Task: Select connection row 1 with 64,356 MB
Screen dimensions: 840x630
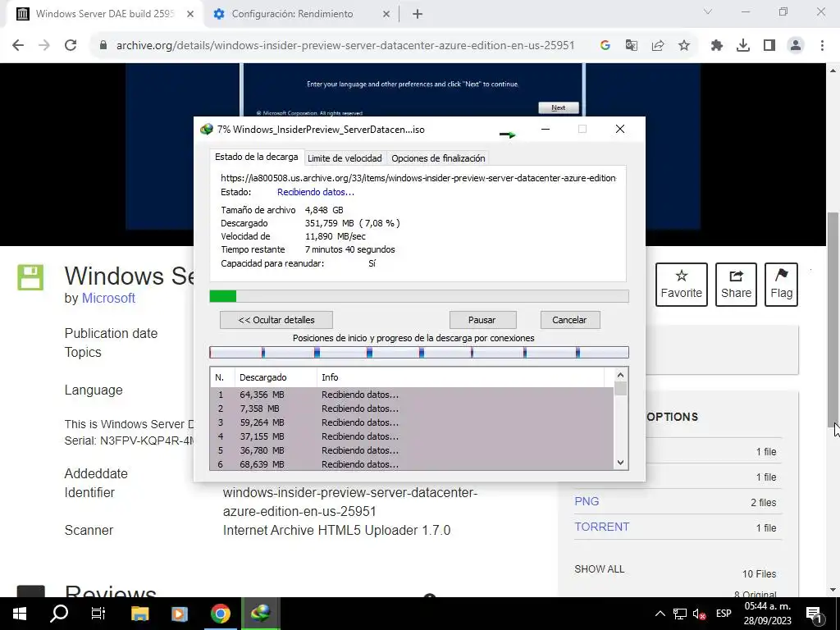Action: point(412,395)
